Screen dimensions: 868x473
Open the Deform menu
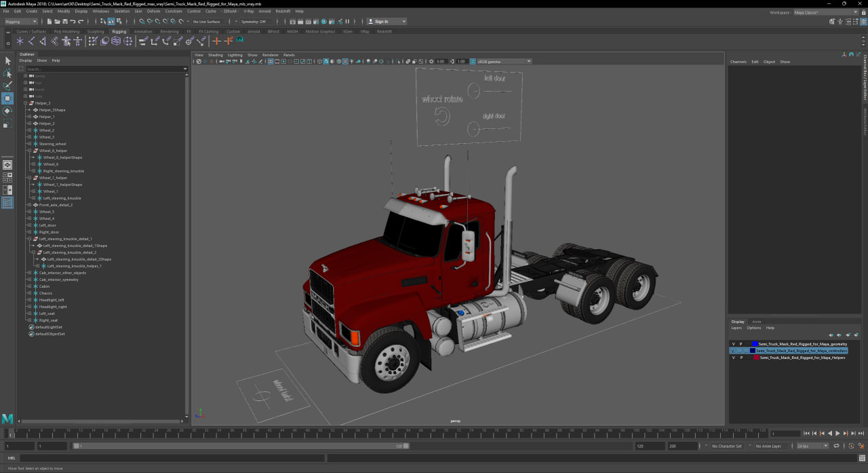153,12
